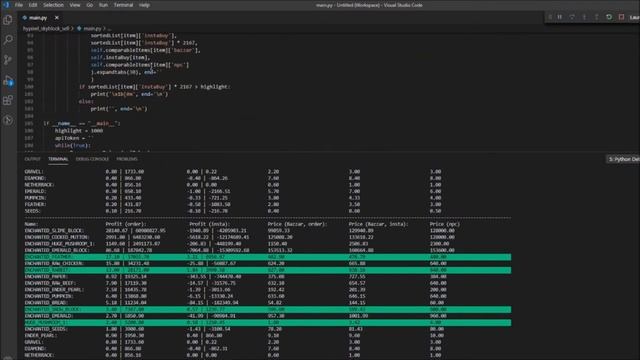640x360 pixels.
Task: Click the 'while(True):' code line
Action: [73, 145]
